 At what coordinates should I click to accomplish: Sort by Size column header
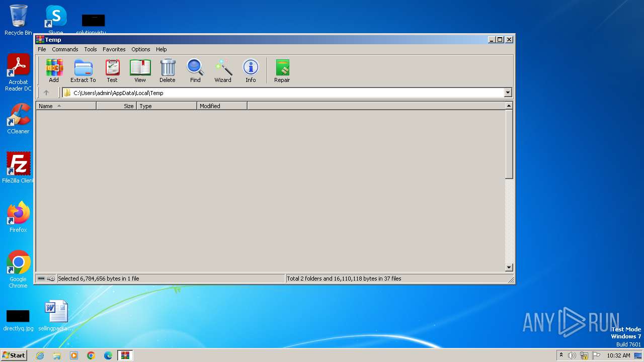[116, 106]
